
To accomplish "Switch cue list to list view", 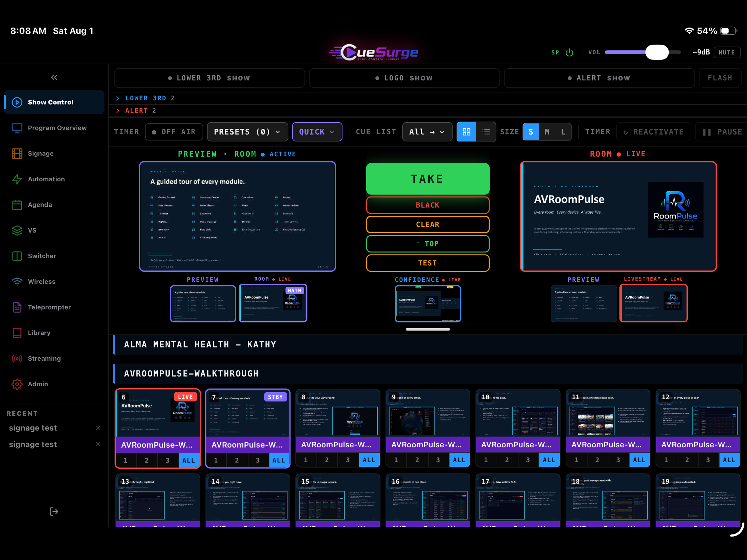I will tap(486, 132).
